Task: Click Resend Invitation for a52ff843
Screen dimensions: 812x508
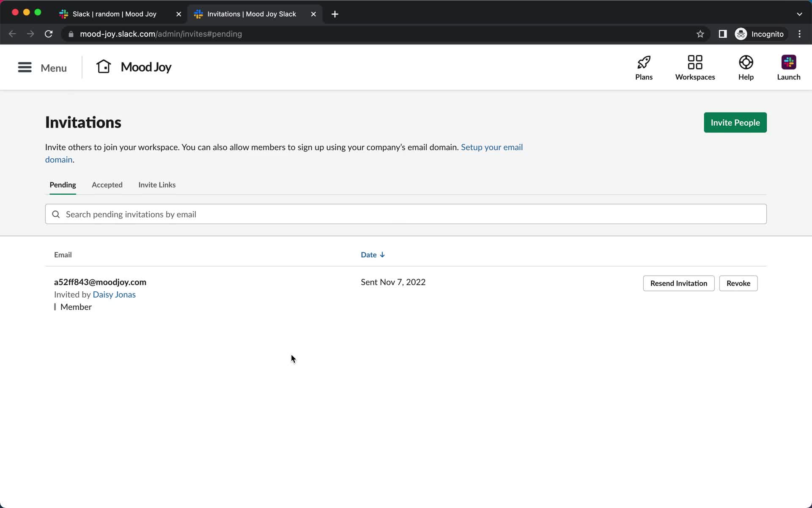Action: tap(679, 283)
